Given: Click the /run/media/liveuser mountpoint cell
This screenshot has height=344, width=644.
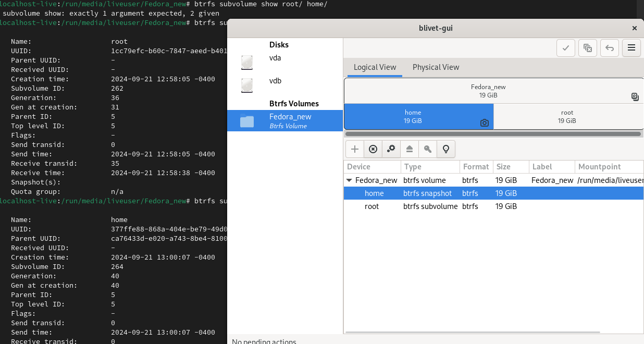Looking at the screenshot, I should click(611, 180).
